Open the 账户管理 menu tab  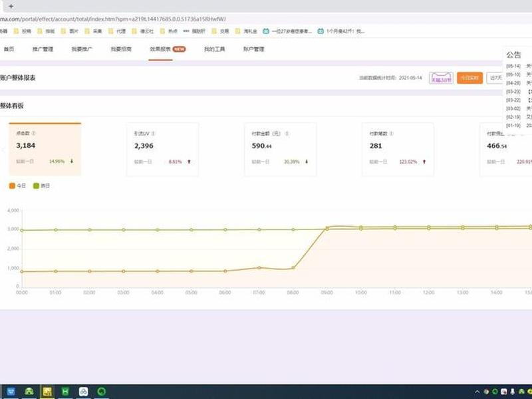pyautogui.click(x=253, y=49)
